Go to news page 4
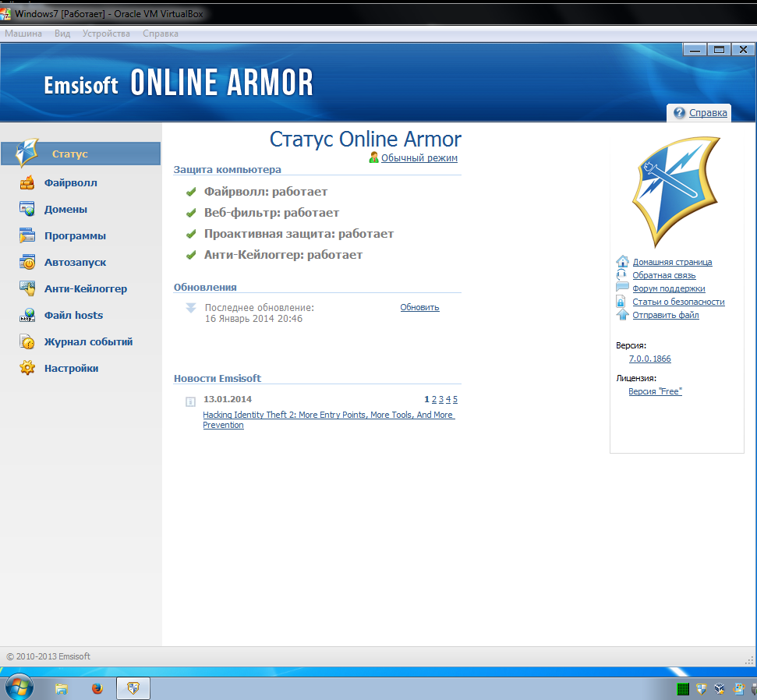Image resolution: width=757 pixels, height=700 pixels. coord(448,400)
